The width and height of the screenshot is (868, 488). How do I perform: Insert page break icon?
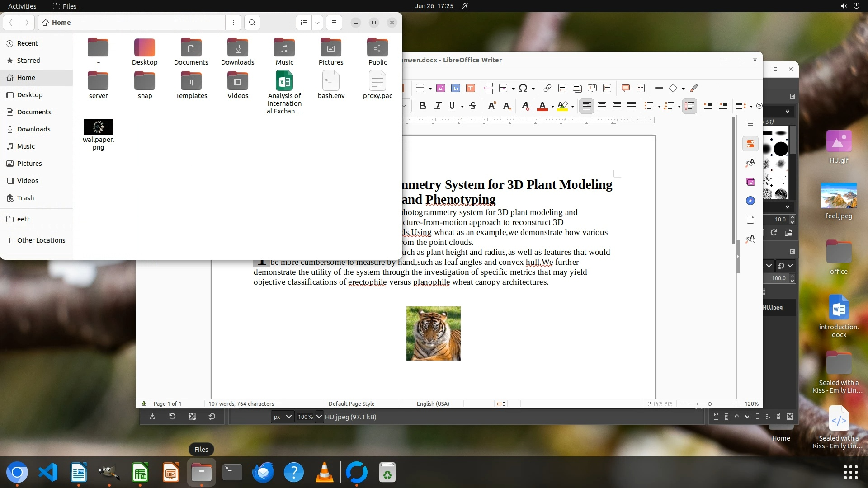tap(488, 88)
